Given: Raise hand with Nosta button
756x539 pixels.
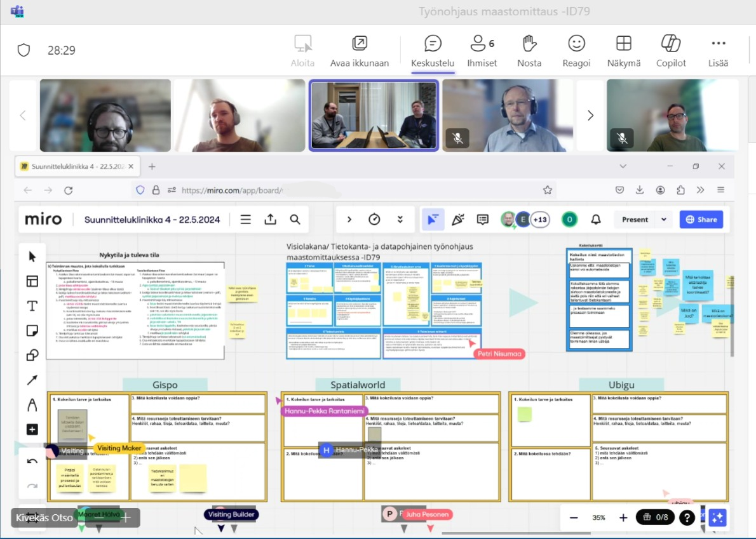Looking at the screenshot, I should point(529,51).
